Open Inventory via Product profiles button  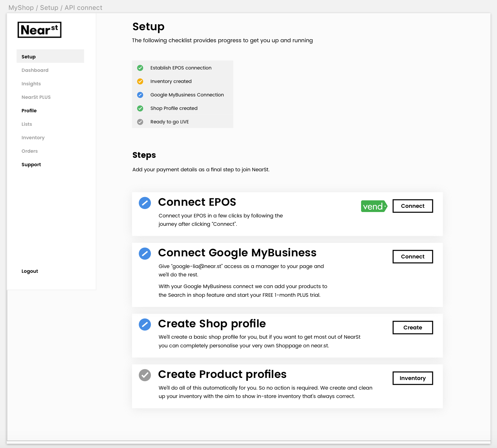[x=413, y=378]
